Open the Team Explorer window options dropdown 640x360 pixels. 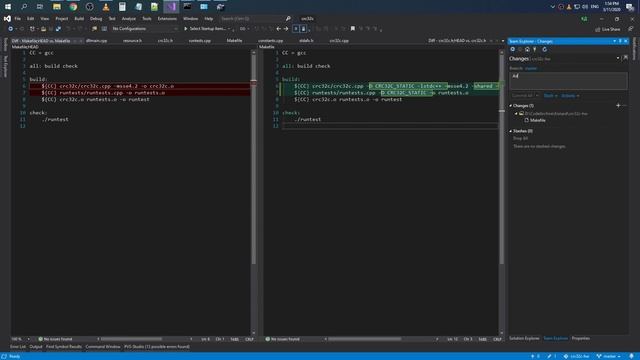[x=614, y=41]
